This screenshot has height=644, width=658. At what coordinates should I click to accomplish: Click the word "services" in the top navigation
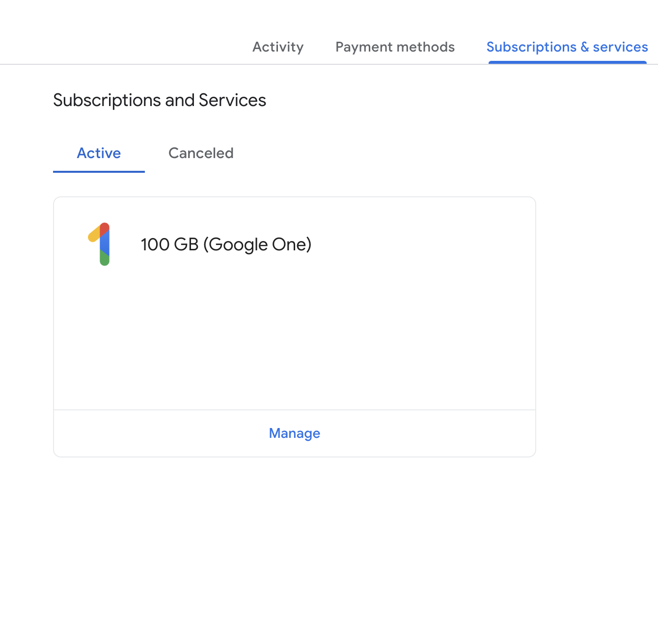point(621,47)
